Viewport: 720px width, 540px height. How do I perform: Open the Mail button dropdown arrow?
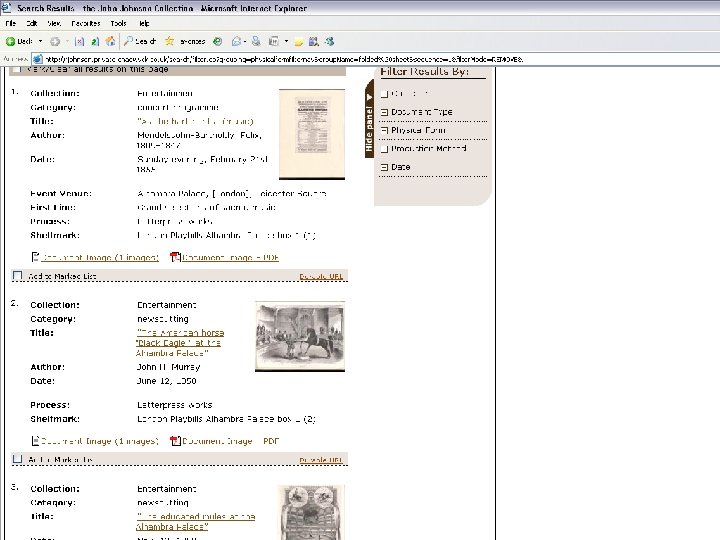[245, 41]
